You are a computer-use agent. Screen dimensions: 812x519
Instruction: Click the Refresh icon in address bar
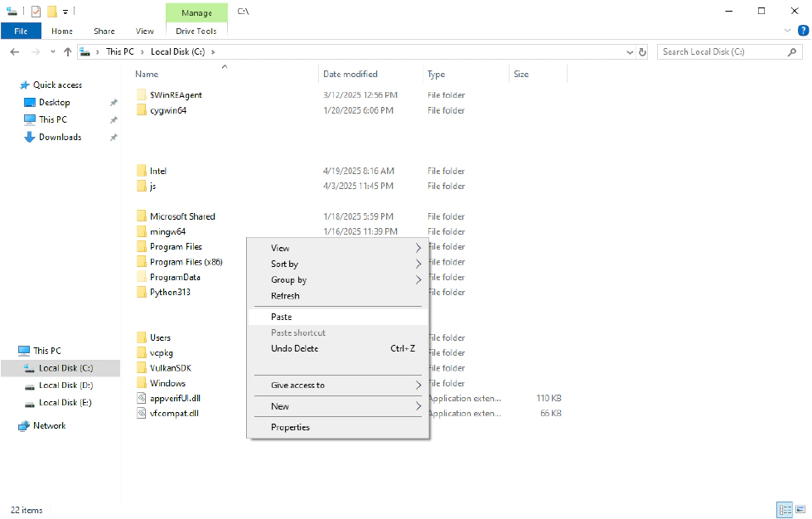click(642, 51)
